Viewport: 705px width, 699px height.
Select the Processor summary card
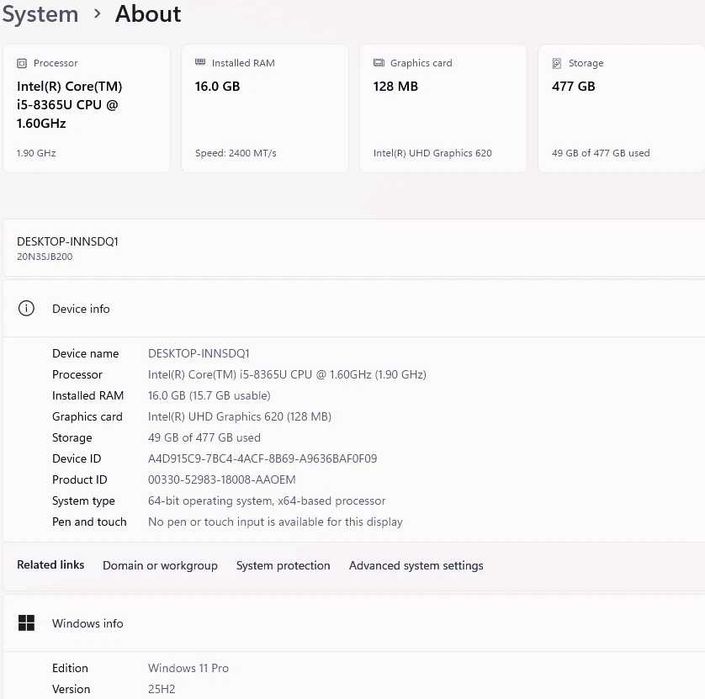point(86,108)
